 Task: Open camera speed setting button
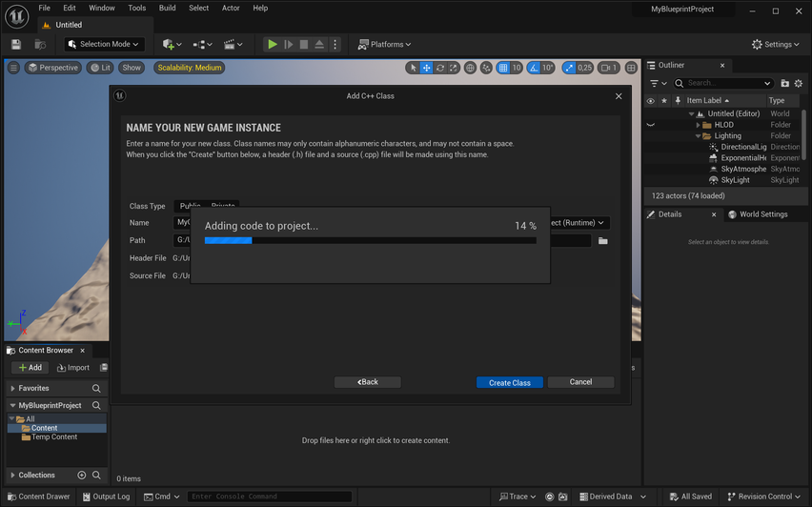coord(609,68)
